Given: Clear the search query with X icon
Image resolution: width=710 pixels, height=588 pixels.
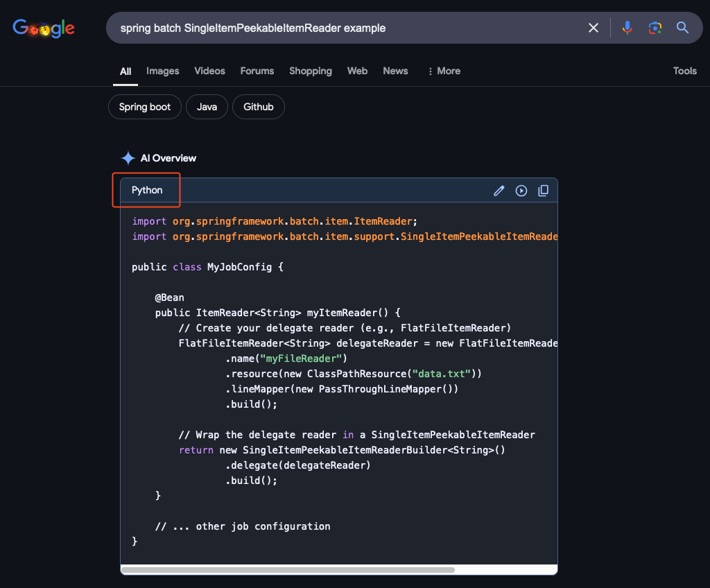Looking at the screenshot, I should point(594,28).
